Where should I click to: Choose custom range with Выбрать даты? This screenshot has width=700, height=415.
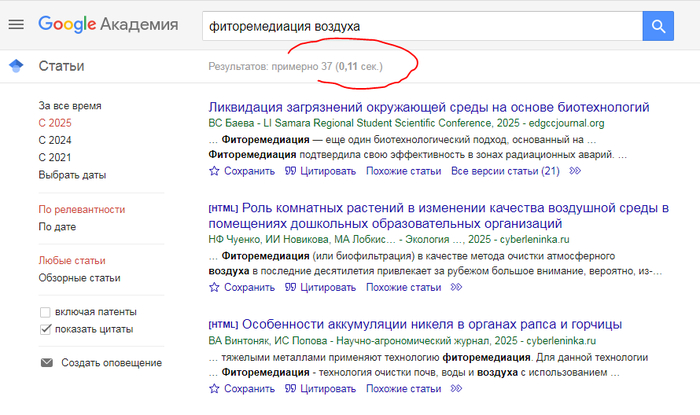[x=72, y=175]
